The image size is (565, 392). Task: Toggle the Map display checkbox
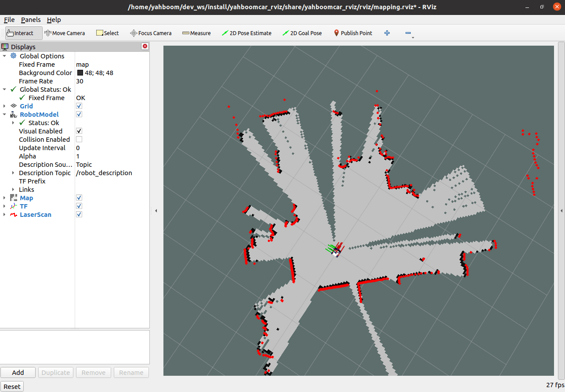coord(79,198)
